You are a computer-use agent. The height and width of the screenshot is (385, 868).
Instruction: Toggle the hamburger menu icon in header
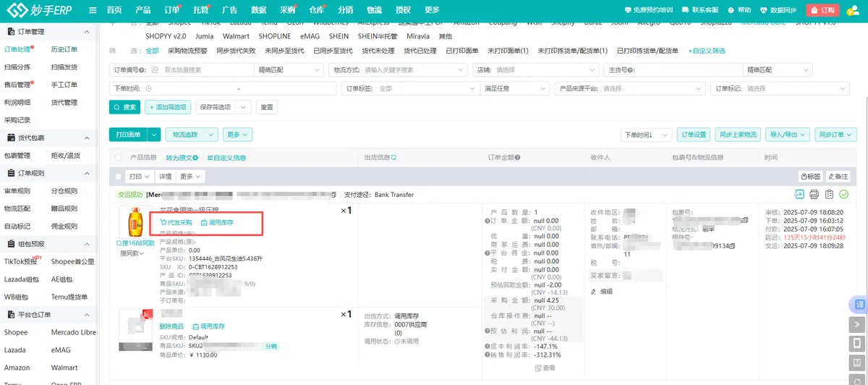(x=93, y=10)
